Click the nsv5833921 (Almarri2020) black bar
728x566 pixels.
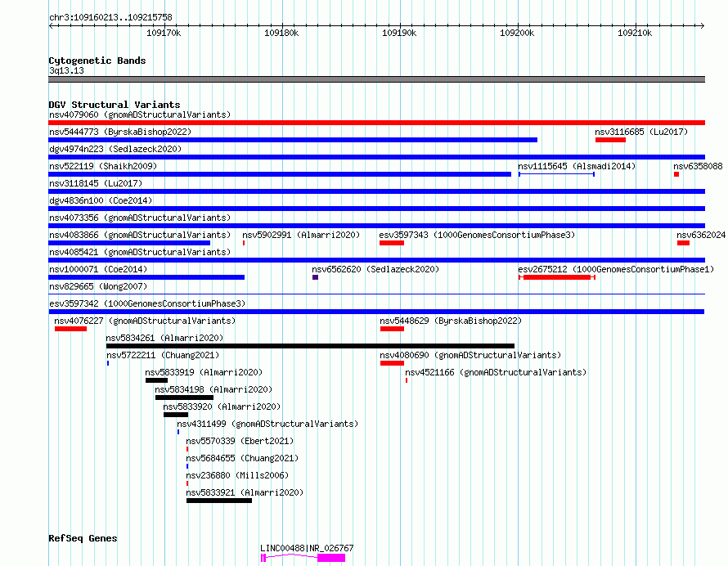[x=219, y=501]
